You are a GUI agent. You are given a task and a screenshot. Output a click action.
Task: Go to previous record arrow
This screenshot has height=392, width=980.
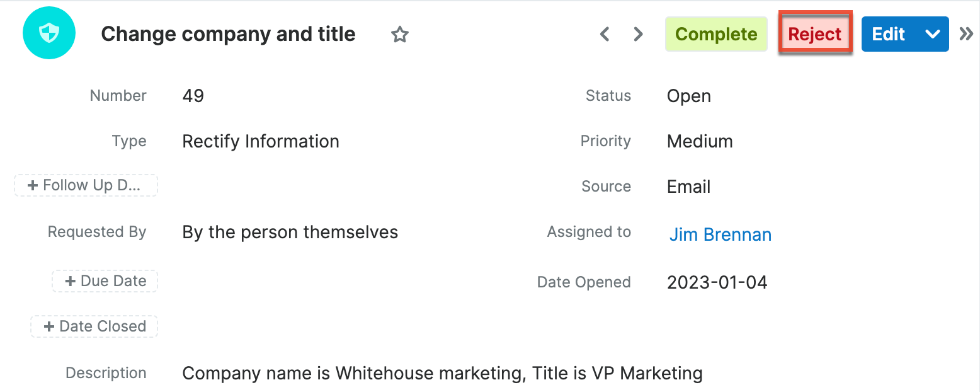coord(605,34)
